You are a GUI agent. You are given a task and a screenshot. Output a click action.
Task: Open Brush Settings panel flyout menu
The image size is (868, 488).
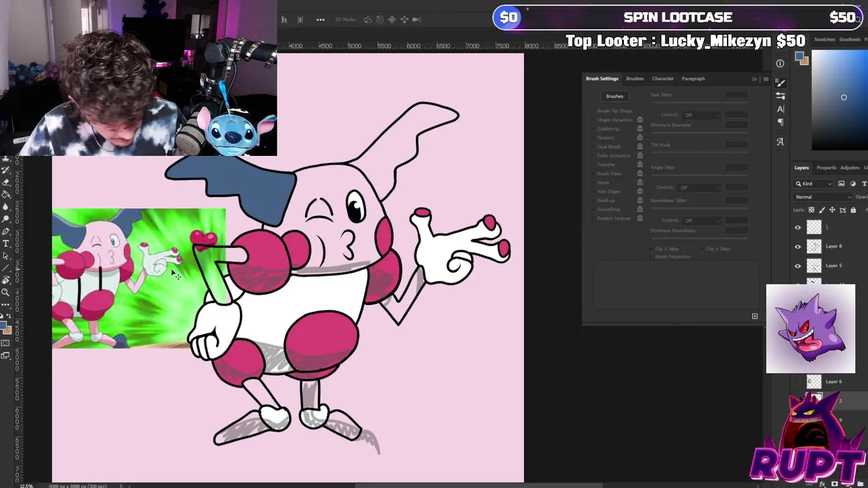(x=766, y=79)
